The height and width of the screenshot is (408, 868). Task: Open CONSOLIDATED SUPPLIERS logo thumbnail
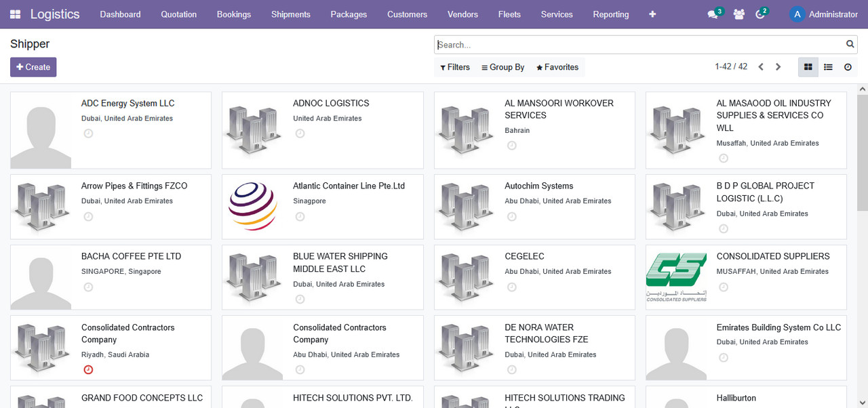pos(676,277)
